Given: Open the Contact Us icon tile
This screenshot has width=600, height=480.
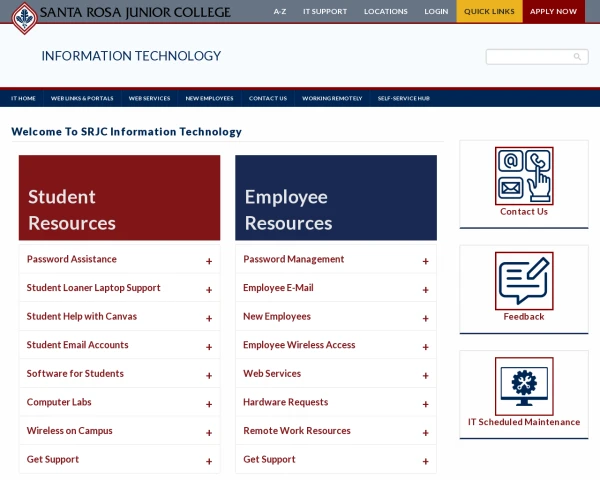Looking at the screenshot, I should pos(524,176).
